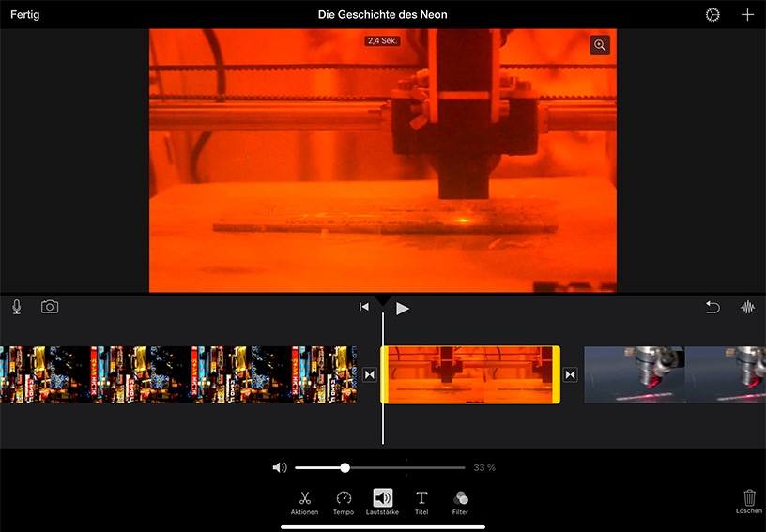Delete the clip with Löschen trash icon

point(749,502)
